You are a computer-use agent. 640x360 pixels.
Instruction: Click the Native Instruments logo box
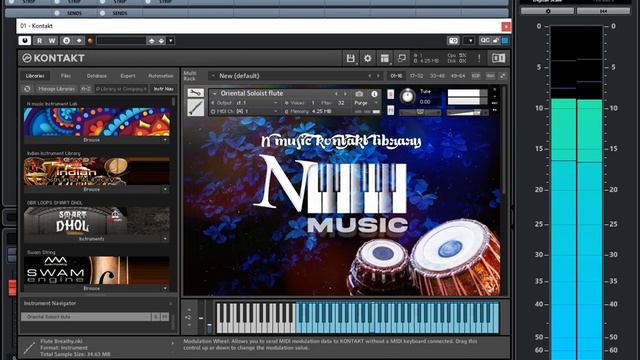pyautogui.click(x=498, y=58)
